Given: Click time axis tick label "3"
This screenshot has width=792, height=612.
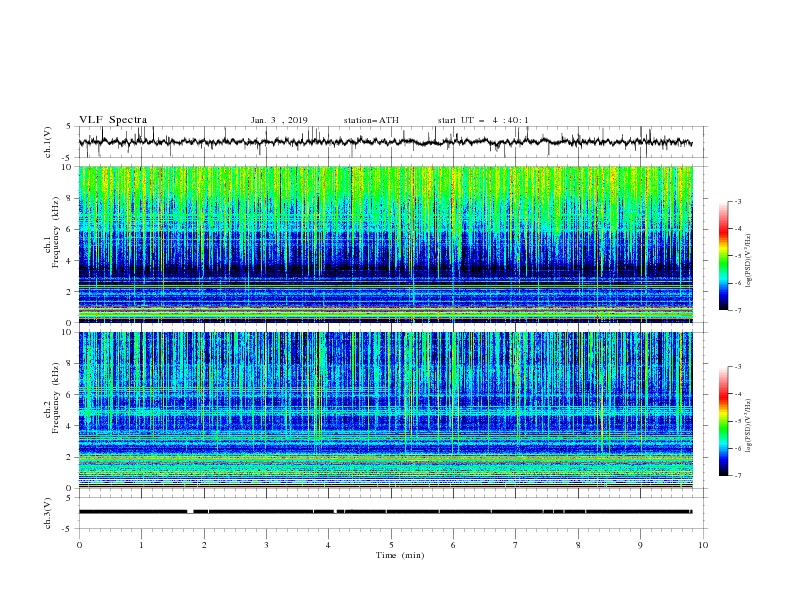Looking at the screenshot, I should click(266, 545).
